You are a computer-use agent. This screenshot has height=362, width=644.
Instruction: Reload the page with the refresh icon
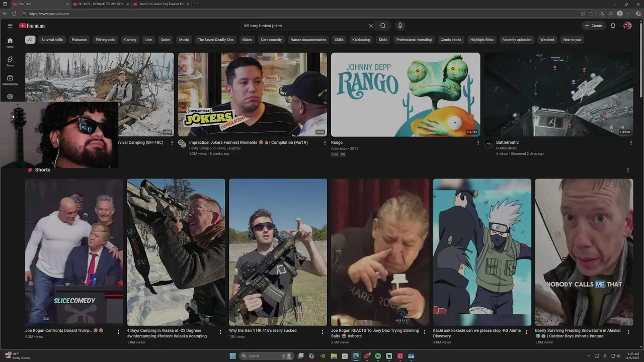click(14, 14)
